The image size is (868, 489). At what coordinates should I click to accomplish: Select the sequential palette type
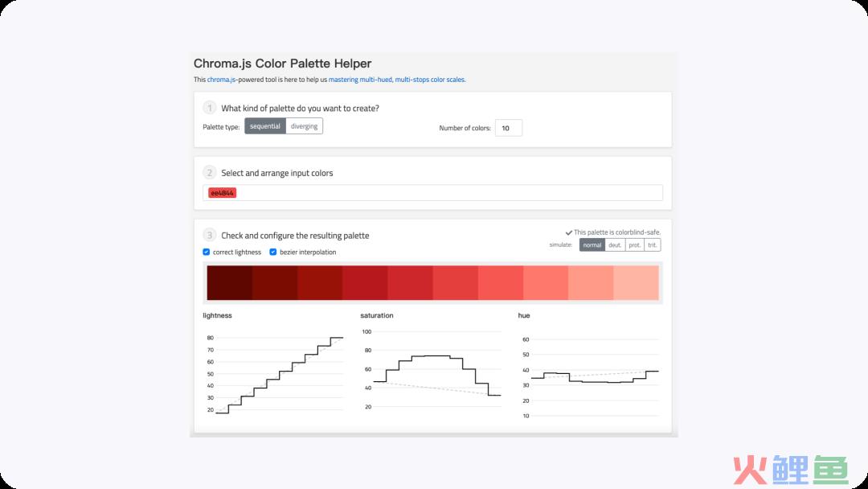(265, 126)
